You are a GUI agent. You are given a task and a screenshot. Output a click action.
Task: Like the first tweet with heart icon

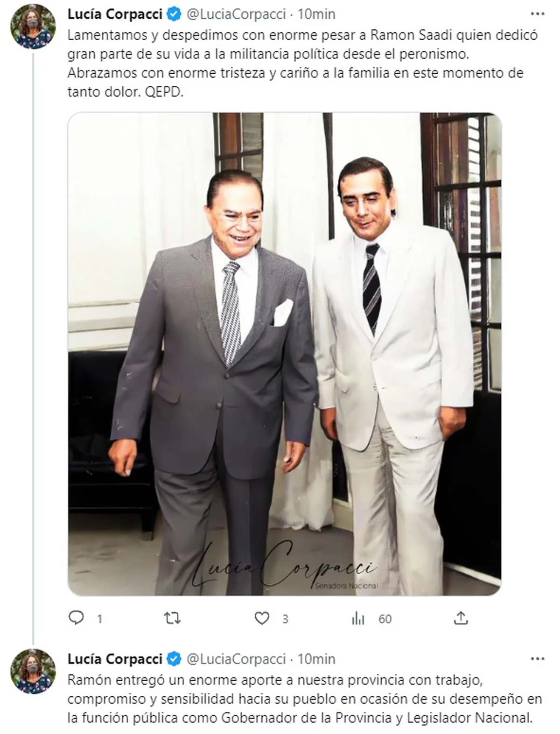(x=262, y=619)
